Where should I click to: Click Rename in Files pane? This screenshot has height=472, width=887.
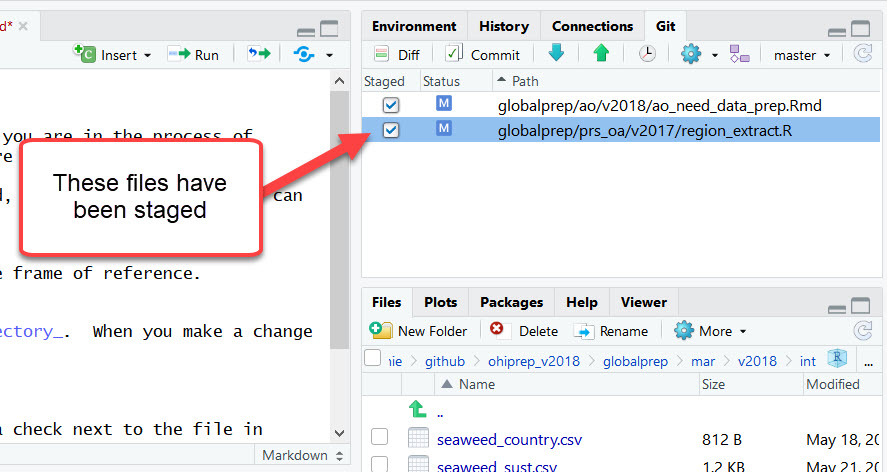611,331
